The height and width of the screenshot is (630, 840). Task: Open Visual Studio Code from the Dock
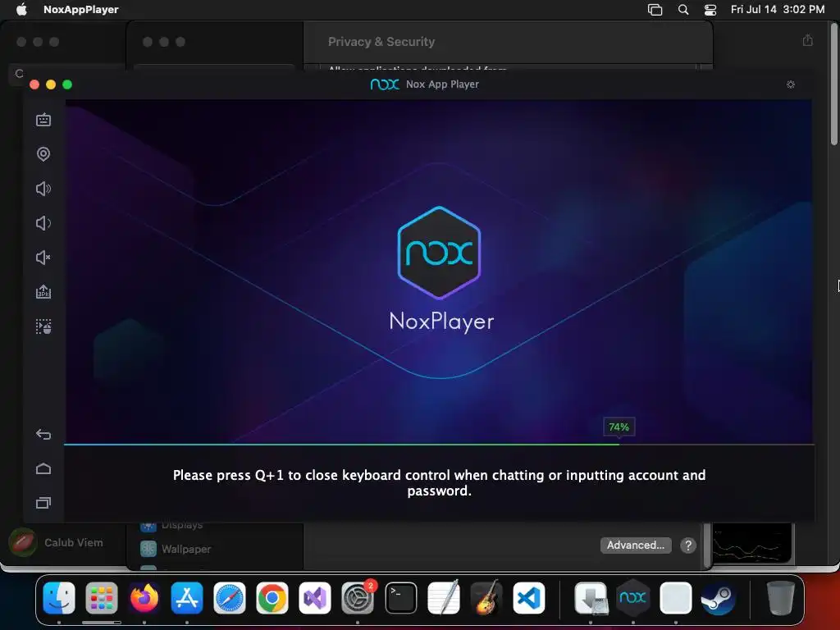pos(529,598)
